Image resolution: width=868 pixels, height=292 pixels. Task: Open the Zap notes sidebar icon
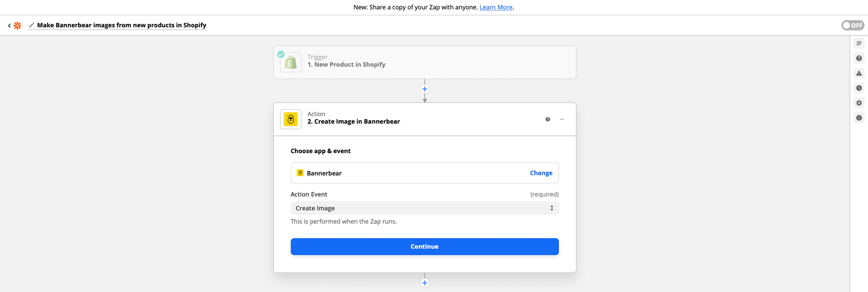click(x=859, y=43)
